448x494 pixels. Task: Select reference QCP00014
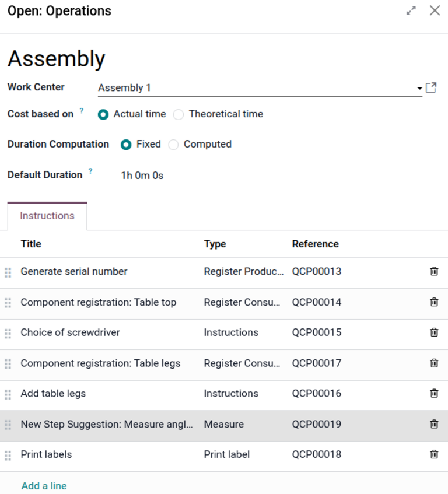(x=317, y=302)
